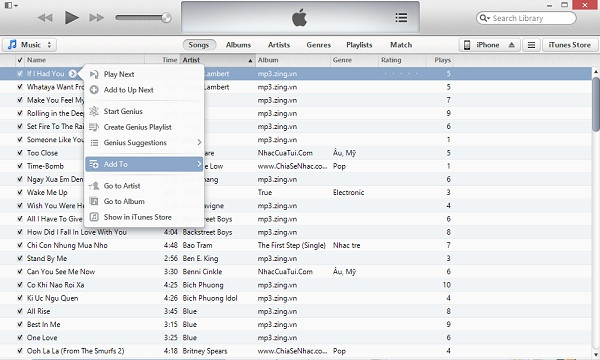
Task: Select How Did I Fall In Love With You
Action: coord(77,232)
